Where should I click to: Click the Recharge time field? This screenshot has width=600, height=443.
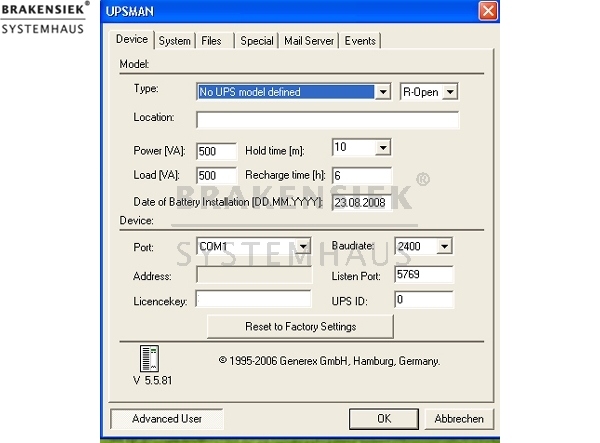[362, 176]
